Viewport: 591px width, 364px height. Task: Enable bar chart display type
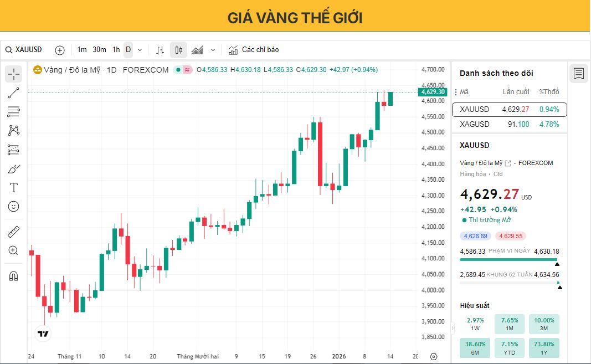(160, 50)
